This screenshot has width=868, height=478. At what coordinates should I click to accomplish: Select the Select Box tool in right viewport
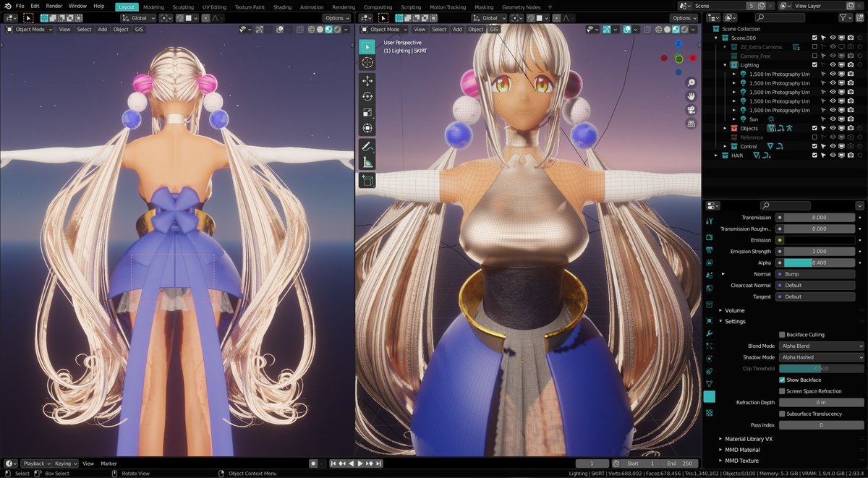point(367,47)
